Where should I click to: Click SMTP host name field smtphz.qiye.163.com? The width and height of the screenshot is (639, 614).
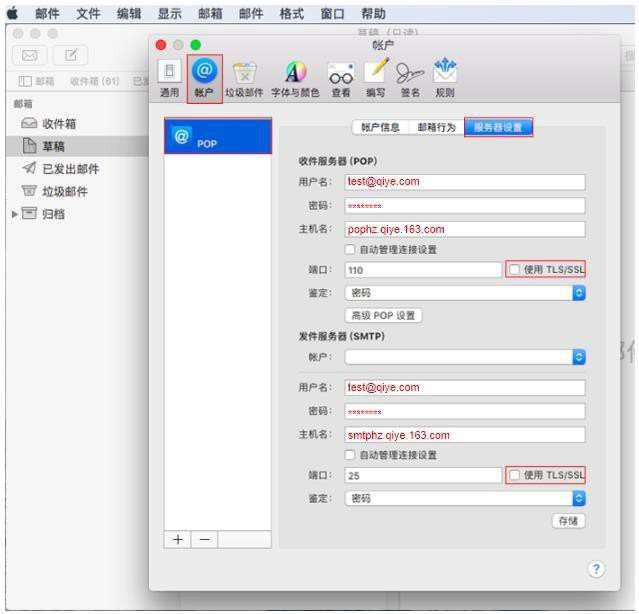(465, 435)
